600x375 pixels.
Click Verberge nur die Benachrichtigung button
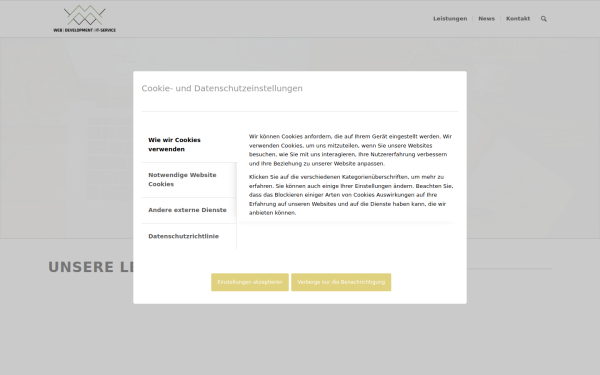341,282
